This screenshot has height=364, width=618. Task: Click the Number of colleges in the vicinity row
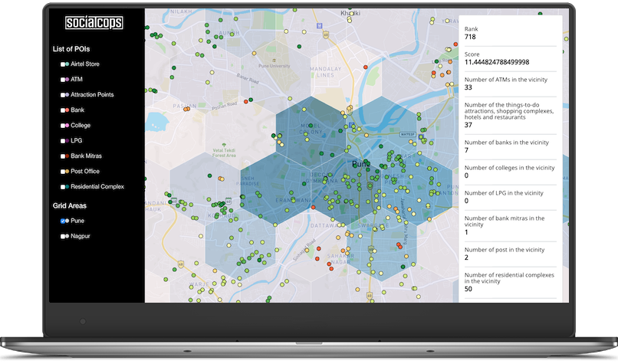511,172
